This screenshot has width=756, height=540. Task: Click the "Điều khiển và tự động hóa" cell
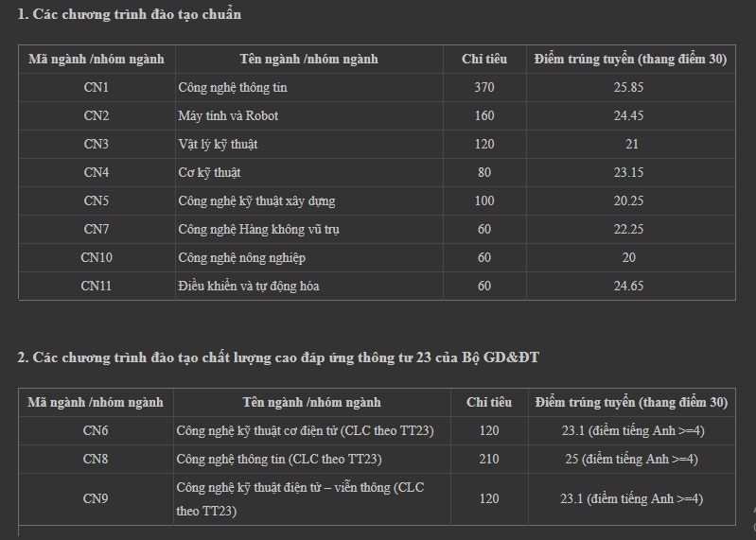pyautogui.click(x=248, y=287)
